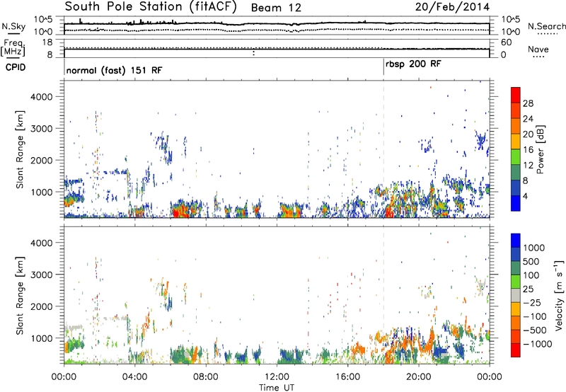
Task: Click the lower panel 'Slant Range [km]' label
Action: click(x=20, y=295)
